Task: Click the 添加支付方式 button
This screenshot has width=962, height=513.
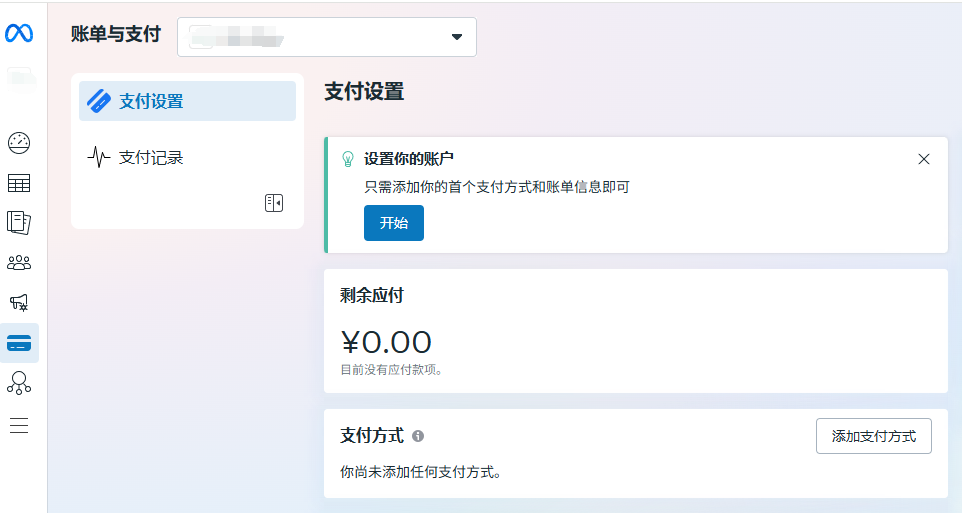Action: click(873, 436)
